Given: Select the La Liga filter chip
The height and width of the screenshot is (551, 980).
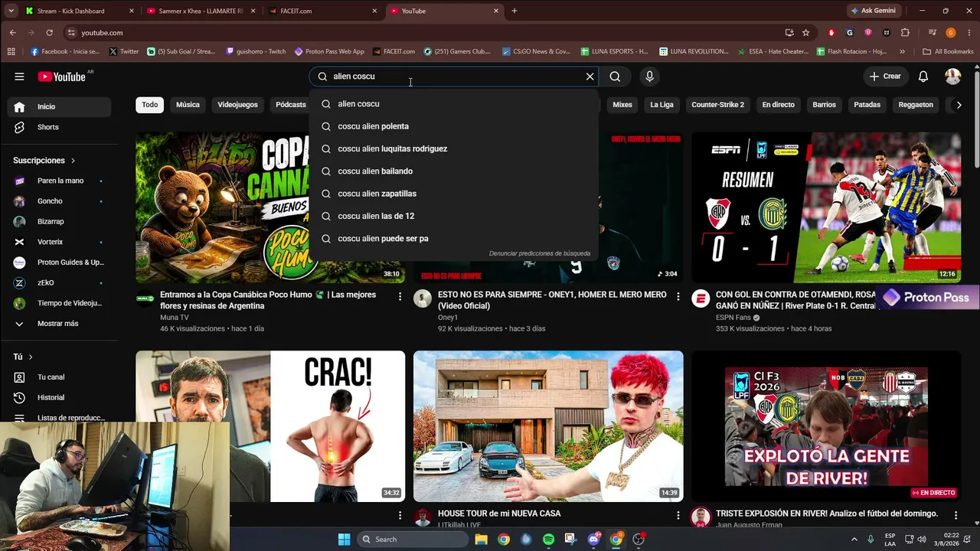Looking at the screenshot, I should coord(661,105).
